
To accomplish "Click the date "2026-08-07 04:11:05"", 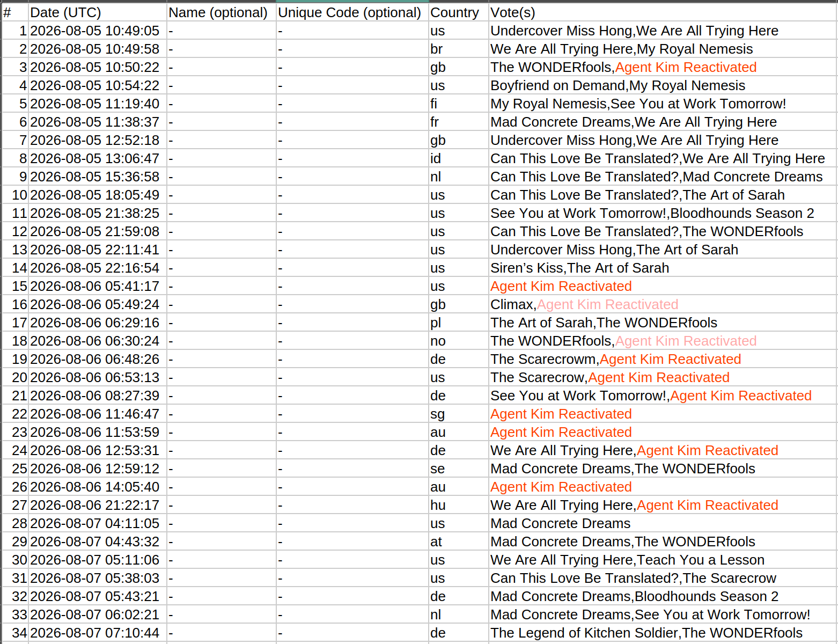I will 98,523.
